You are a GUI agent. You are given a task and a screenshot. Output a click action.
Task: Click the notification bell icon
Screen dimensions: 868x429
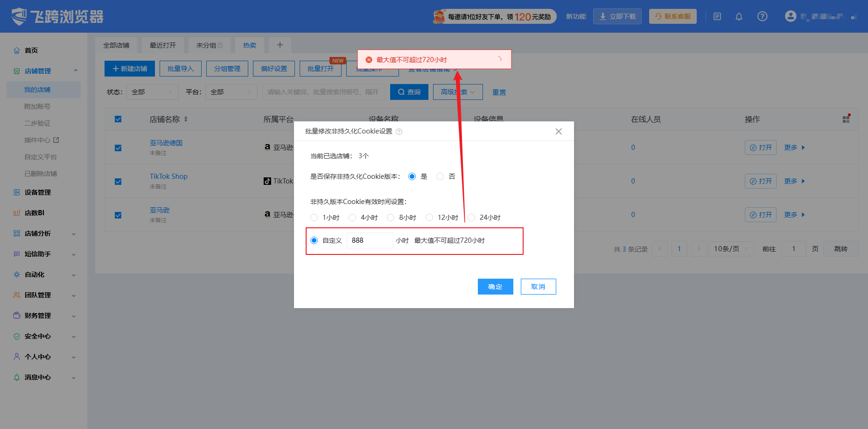pyautogui.click(x=739, y=16)
